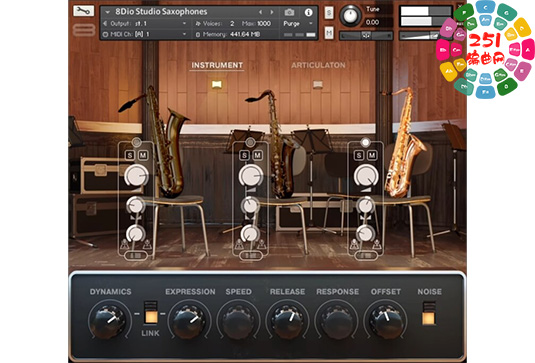Screen dimensions: 535x363
Task: Click the second knob on left sax strip
Action: click(136, 205)
